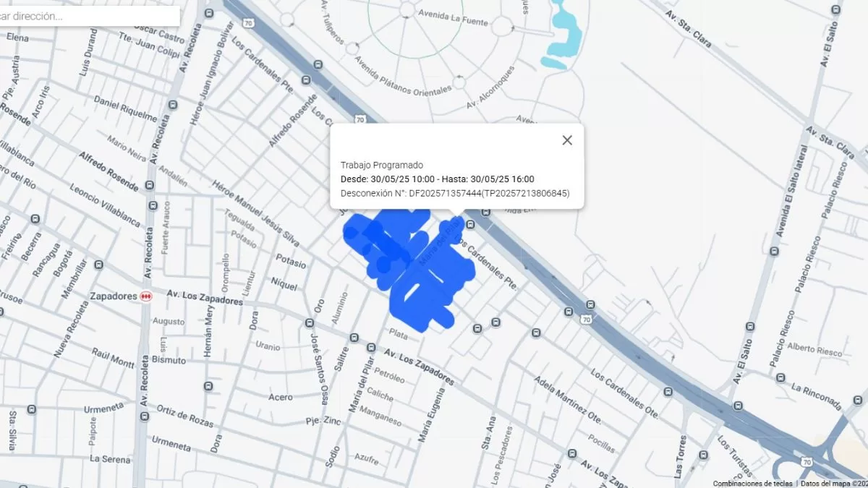Image resolution: width=868 pixels, height=488 pixels.
Task: Select bus stop on Av. Los Zapadores near Salitre
Action: pyautogui.click(x=354, y=338)
